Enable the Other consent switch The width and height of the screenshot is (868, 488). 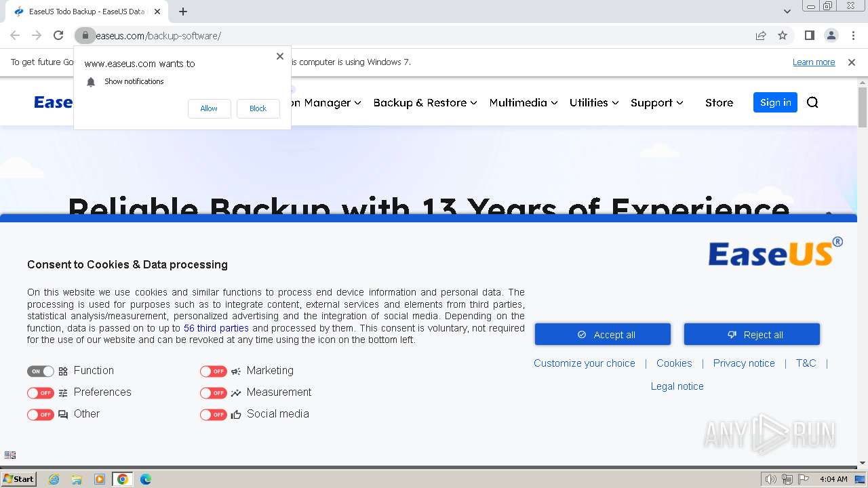tap(41, 415)
